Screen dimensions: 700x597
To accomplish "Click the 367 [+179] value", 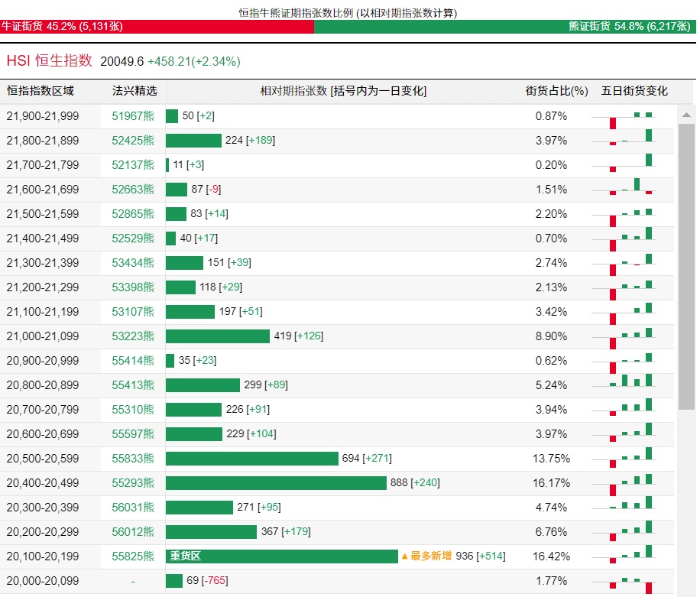I will click(x=286, y=531).
